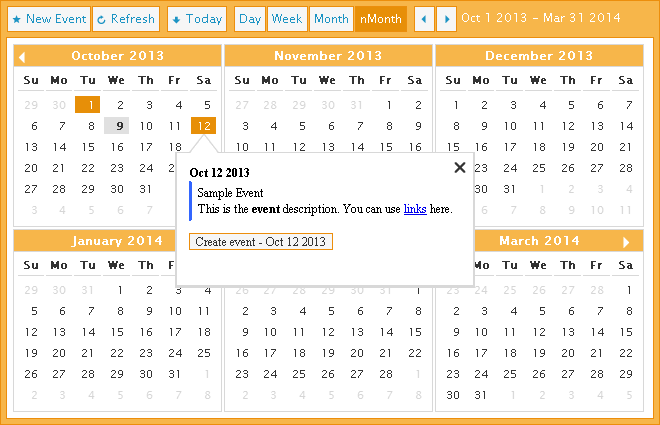This screenshot has height=425, width=660.
Task: Go to previous period using toolbar left arrow
Action: tap(424, 19)
